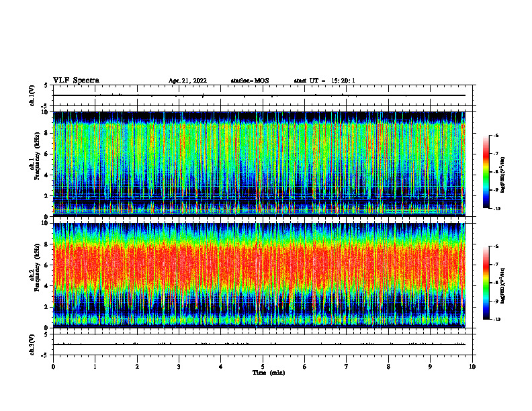This screenshot has width=532, height=411.
Task: Click time axis tick label "3"
Action: (179, 367)
